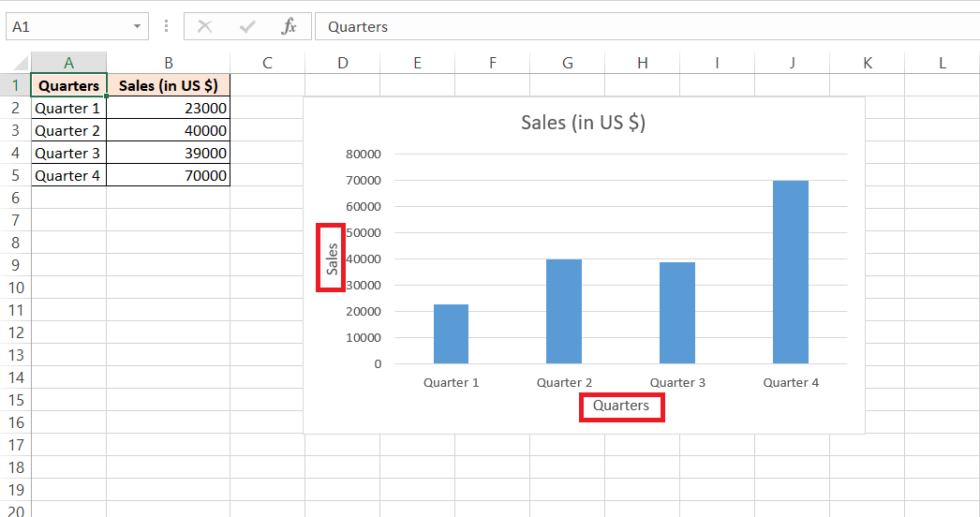This screenshot has width=980, height=517.
Task: Click the Quarter 4 bar in chart
Action: tap(791, 272)
